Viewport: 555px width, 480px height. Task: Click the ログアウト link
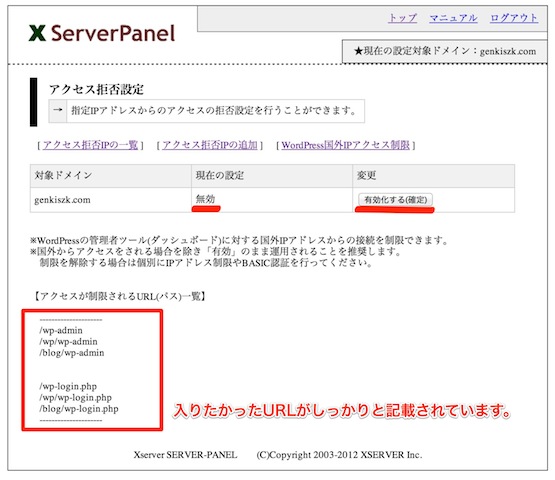[x=514, y=18]
